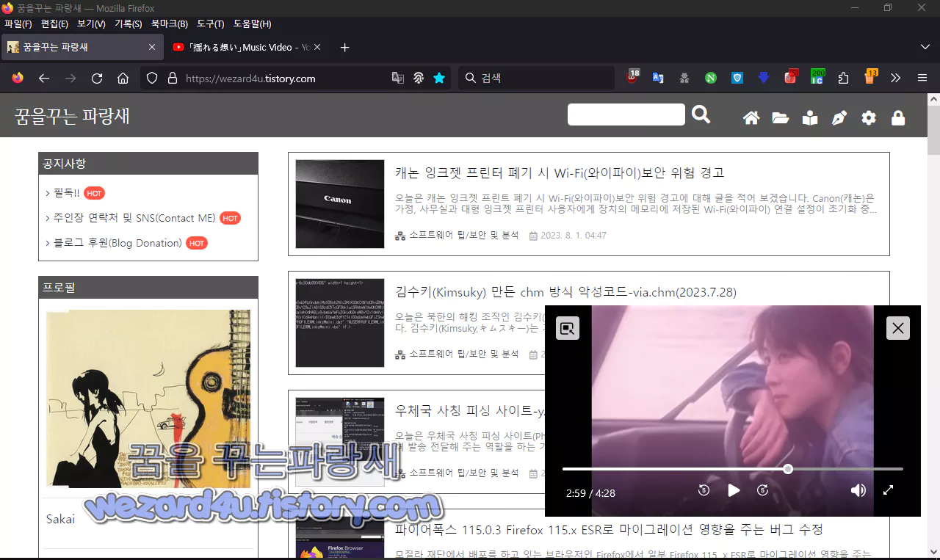Click the blog lock login icon

click(898, 118)
